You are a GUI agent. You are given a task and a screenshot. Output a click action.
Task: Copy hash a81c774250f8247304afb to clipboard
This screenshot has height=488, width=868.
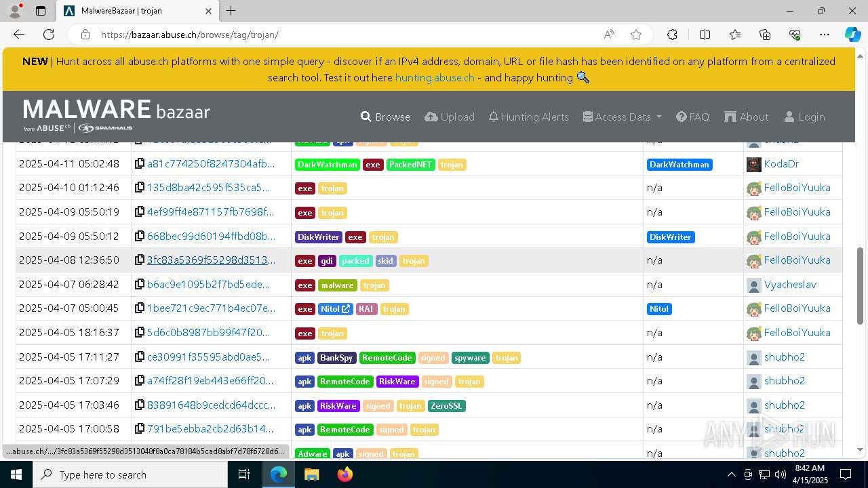click(140, 164)
